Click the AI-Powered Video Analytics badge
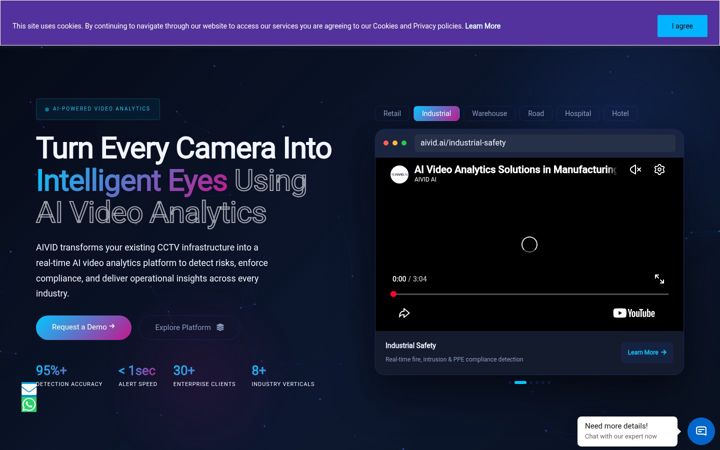 click(98, 109)
